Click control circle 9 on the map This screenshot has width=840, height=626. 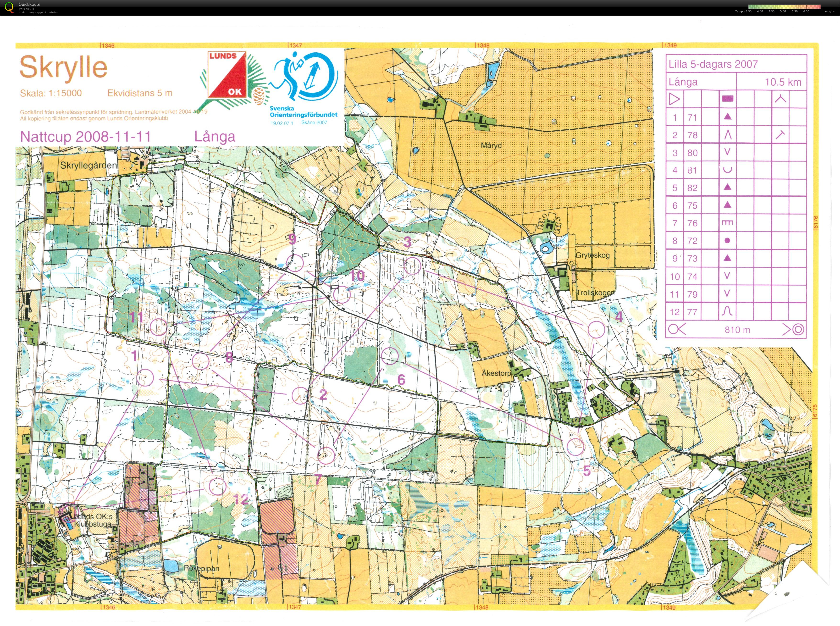point(296,263)
